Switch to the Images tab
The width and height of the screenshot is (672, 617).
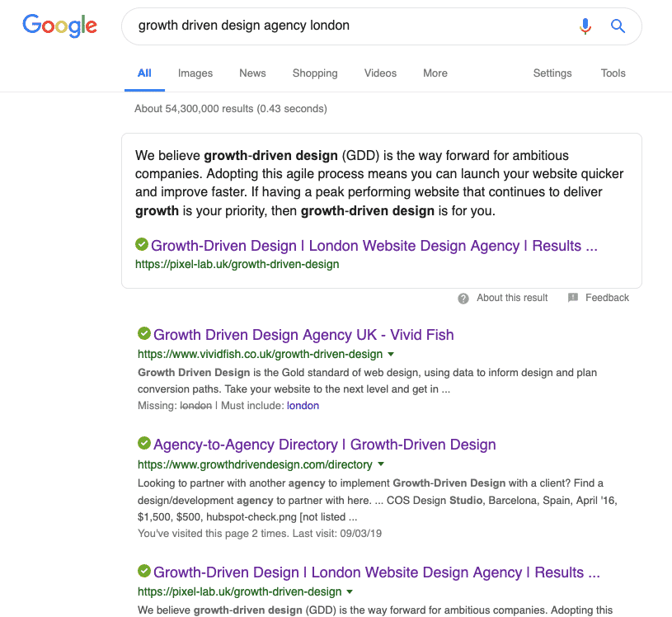point(195,73)
